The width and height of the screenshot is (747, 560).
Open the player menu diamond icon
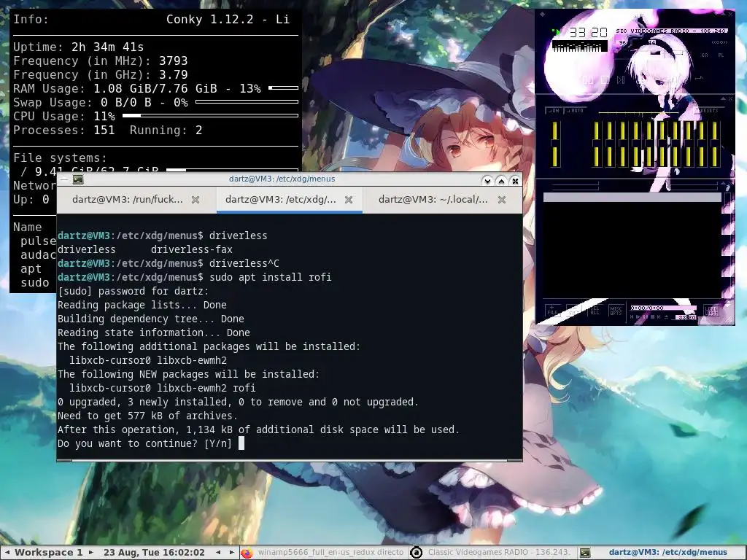[x=542, y=15]
